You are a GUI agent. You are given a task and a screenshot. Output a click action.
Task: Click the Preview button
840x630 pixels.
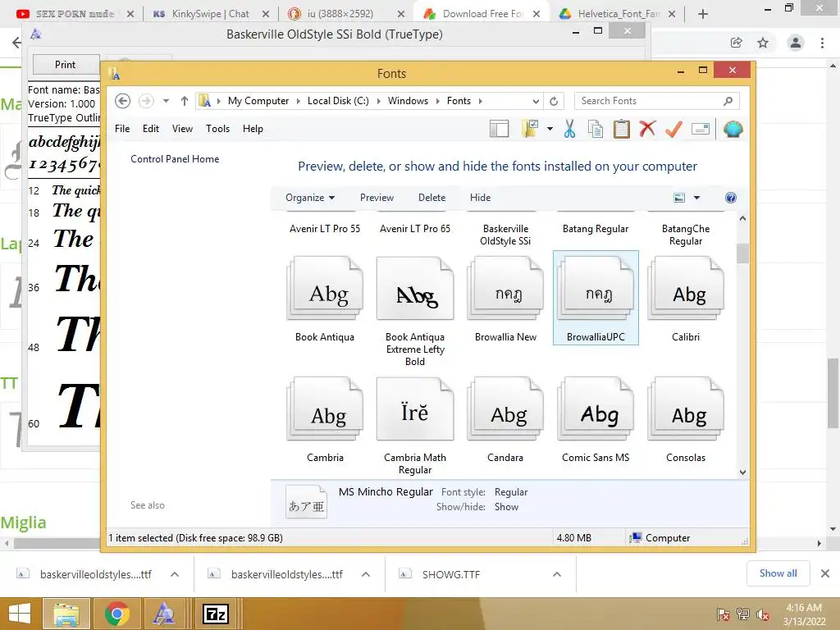[377, 198]
